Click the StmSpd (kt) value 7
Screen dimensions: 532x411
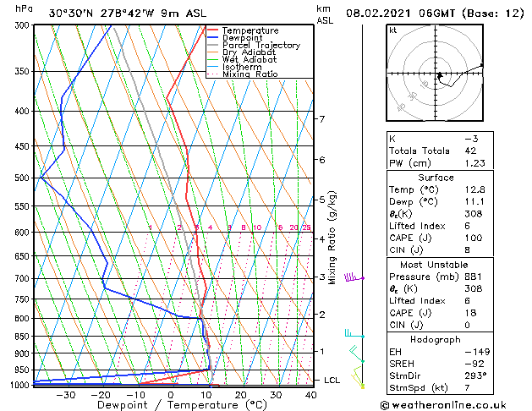point(468,387)
